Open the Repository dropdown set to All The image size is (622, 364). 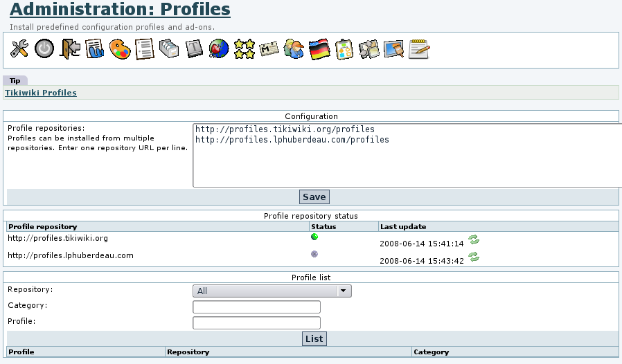pyautogui.click(x=272, y=291)
